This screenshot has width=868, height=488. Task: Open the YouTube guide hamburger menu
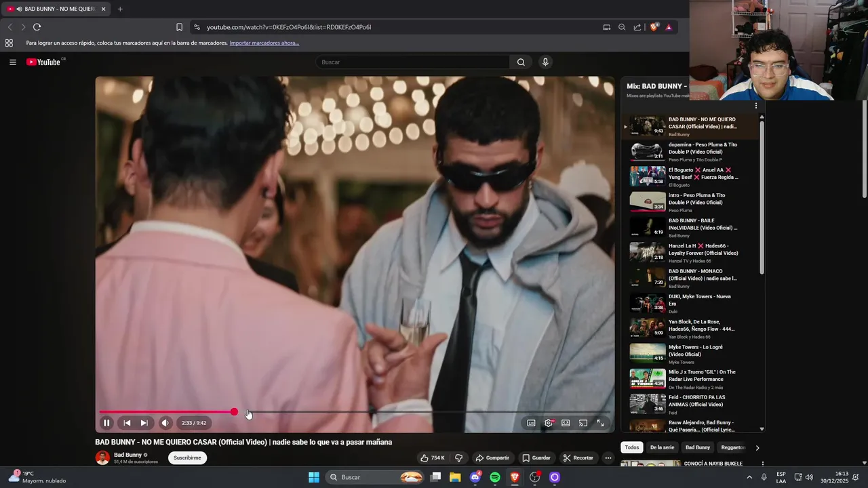pos(12,62)
